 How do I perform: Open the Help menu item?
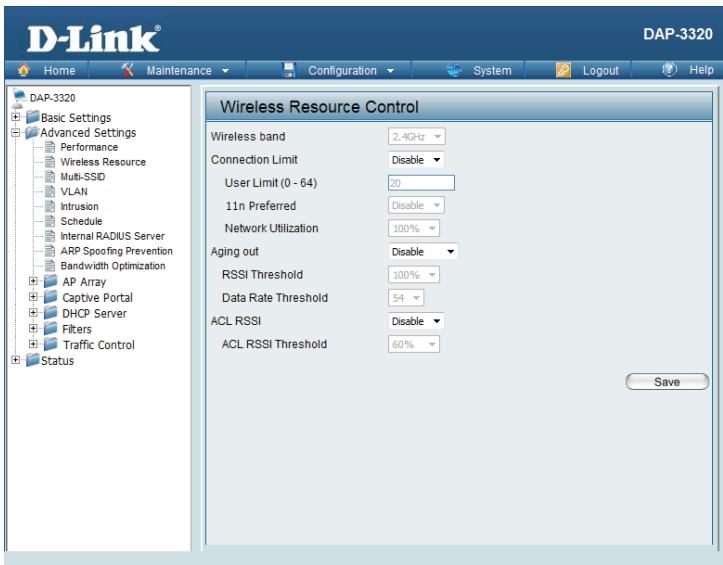[701, 70]
